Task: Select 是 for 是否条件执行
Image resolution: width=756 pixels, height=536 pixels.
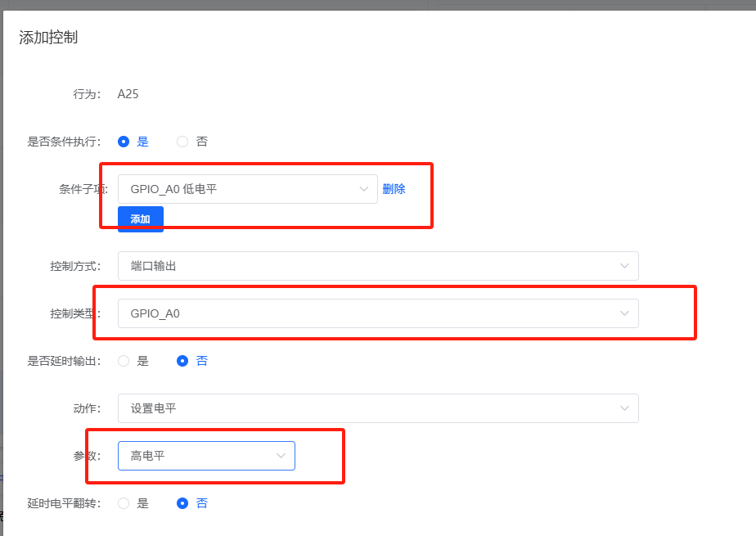Action: pyautogui.click(x=124, y=141)
